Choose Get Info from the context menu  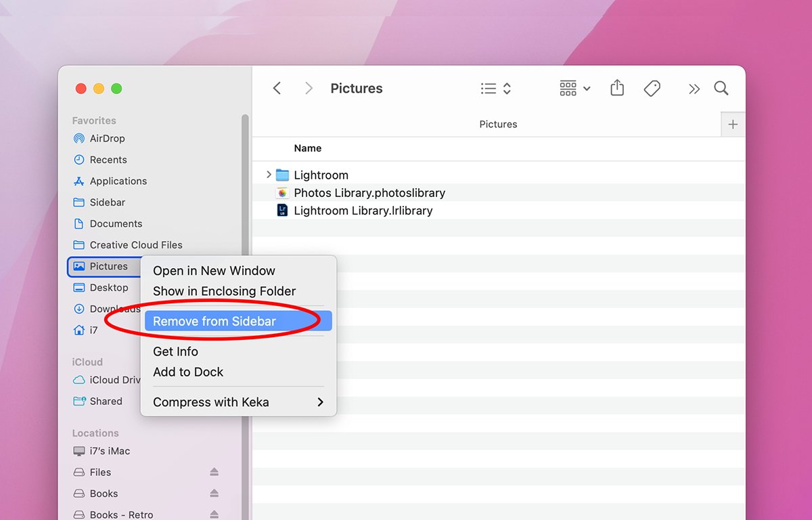[x=175, y=351]
